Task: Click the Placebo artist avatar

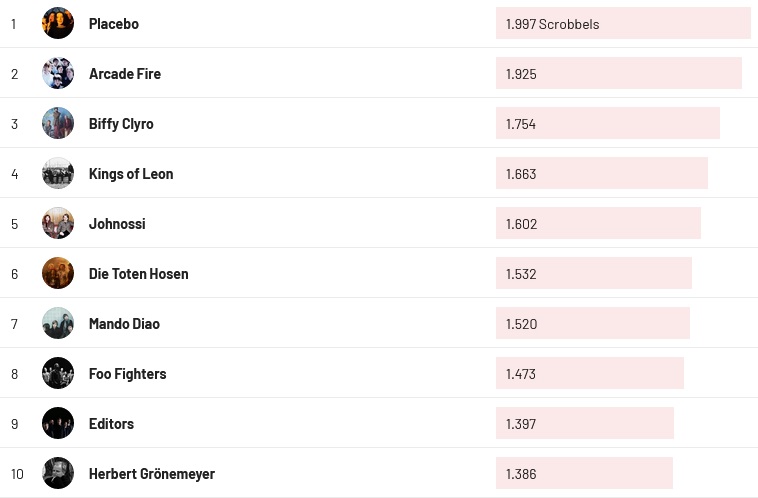Action: (x=58, y=23)
